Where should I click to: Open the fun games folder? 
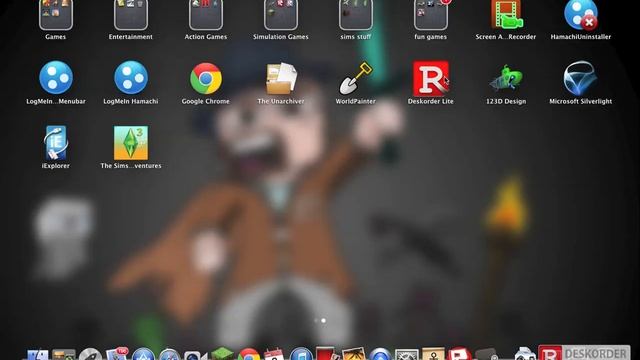[x=431, y=15]
